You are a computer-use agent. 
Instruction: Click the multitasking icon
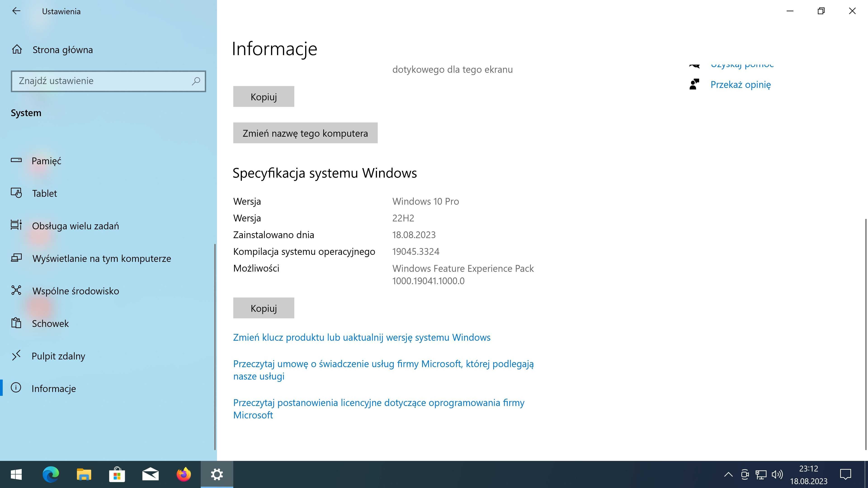point(16,225)
